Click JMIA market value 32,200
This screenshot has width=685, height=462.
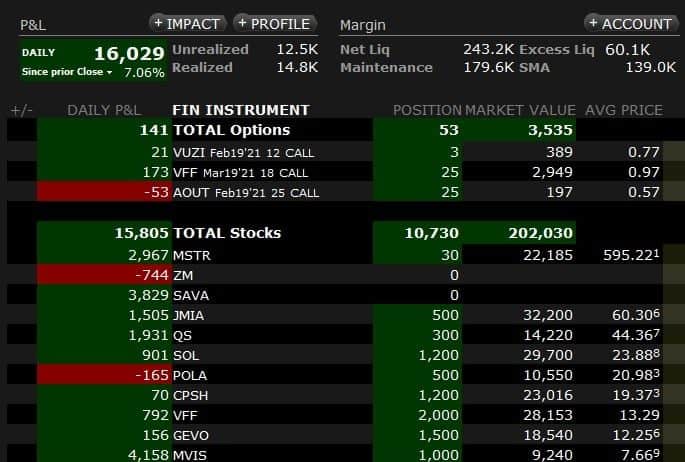click(548, 315)
